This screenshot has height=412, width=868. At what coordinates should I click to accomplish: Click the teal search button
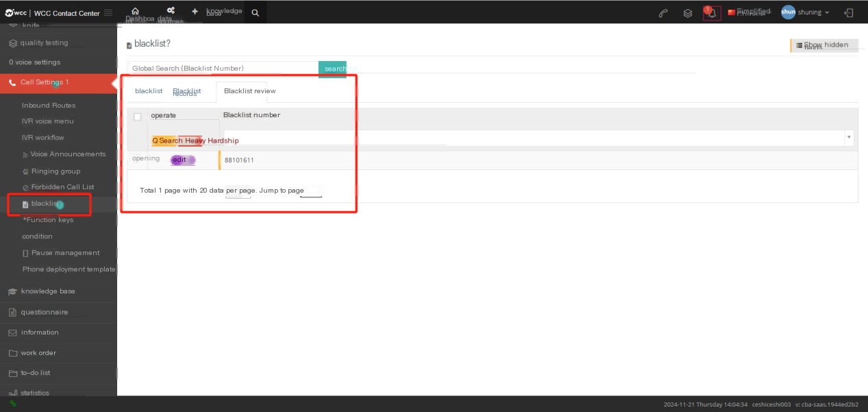click(x=332, y=69)
